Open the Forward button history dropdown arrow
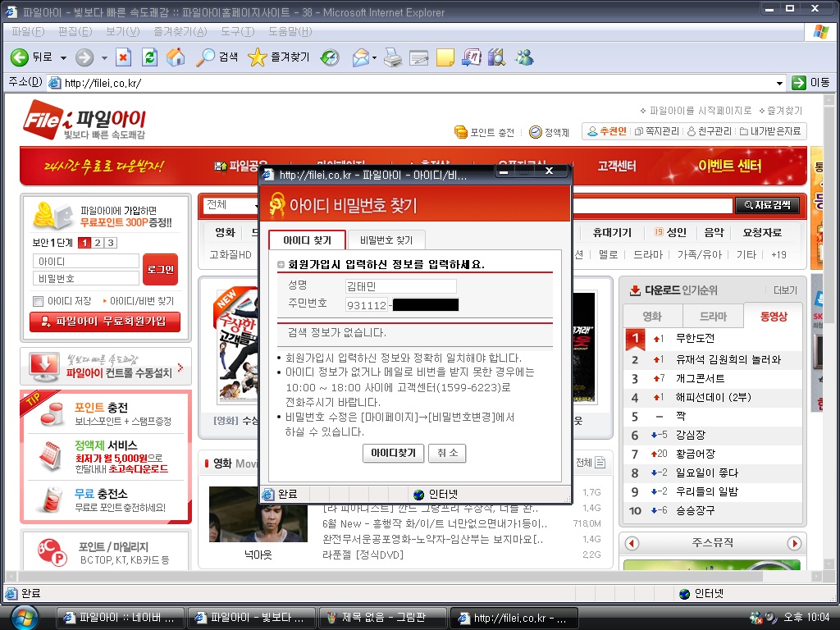Screen dimensions: 840x630 pos(104,57)
